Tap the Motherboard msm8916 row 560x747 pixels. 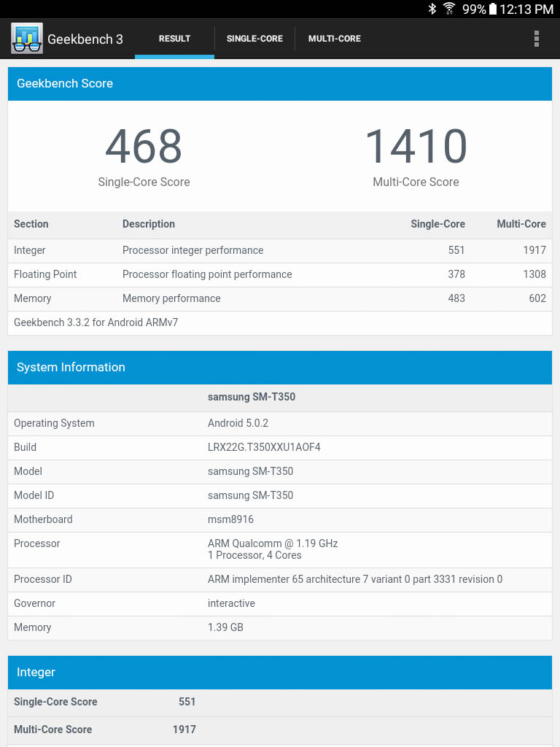click(280, 519)
